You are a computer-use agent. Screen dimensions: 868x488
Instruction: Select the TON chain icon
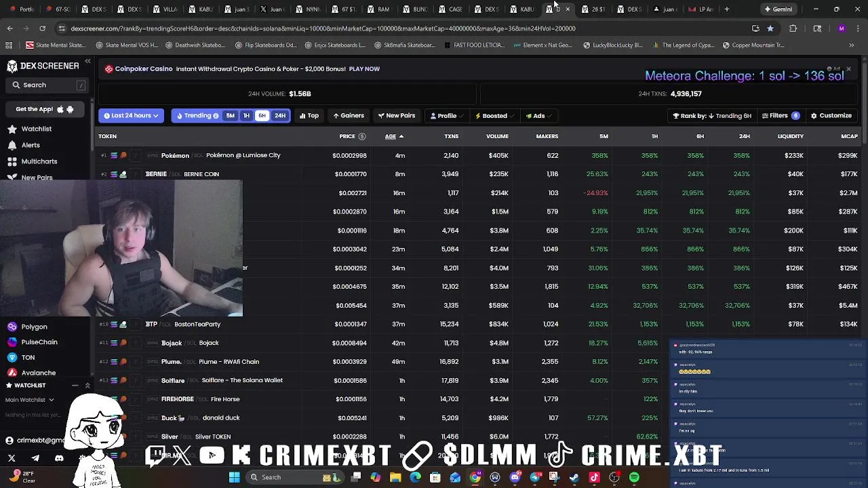[12, 357]
